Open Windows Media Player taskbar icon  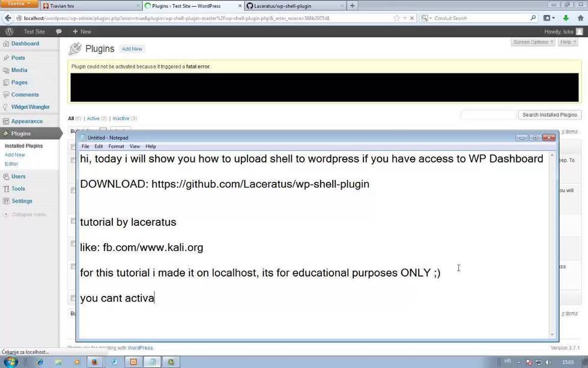(x=77, y=362)
